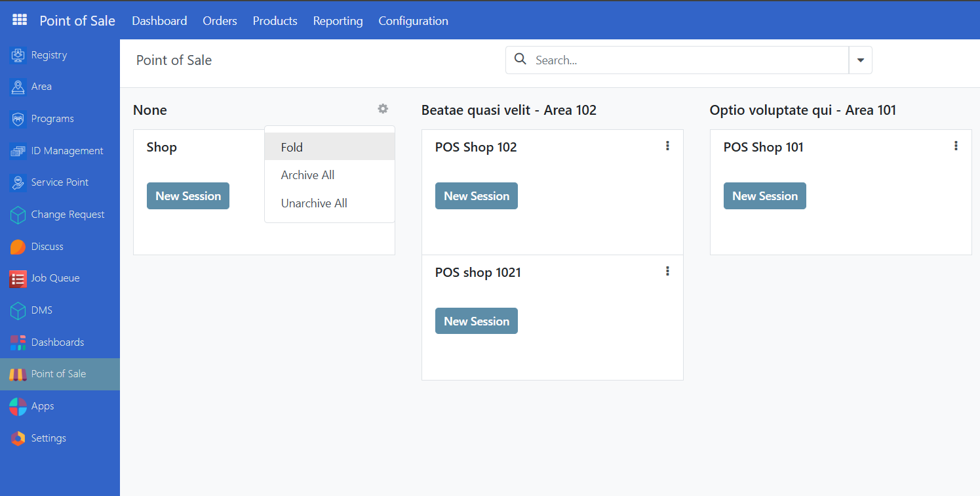The height and width of the screenshot is (496, 980).
Task: Open the Configuration menu
Action: pyautogui.click(x=413, y=20)
